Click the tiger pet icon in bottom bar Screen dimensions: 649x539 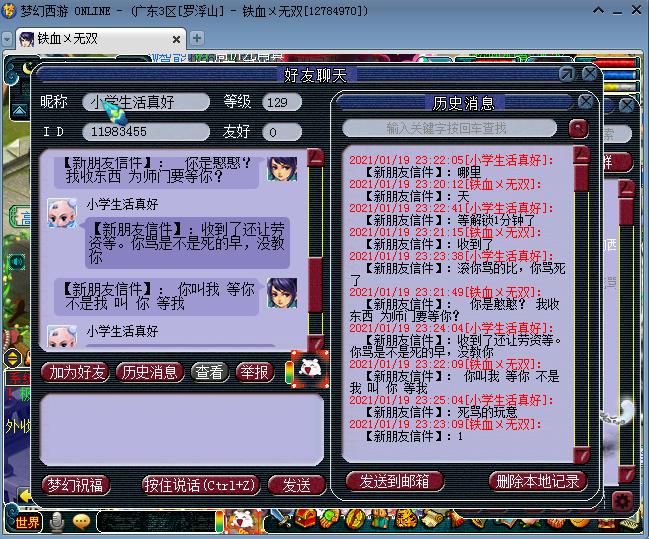[406, 519]
